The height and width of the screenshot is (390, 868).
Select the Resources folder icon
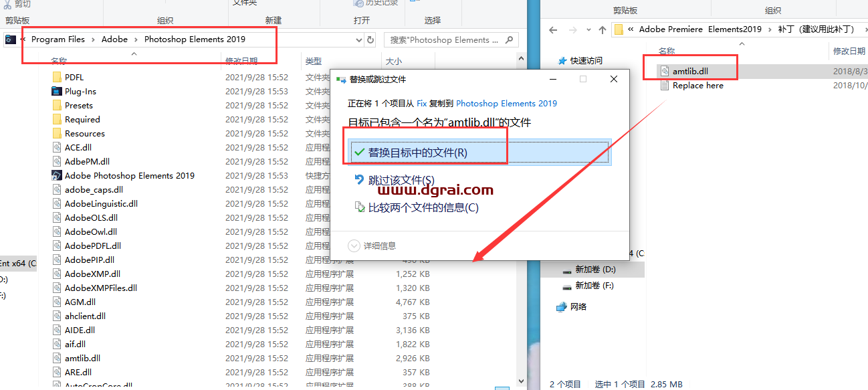point(57,134)
